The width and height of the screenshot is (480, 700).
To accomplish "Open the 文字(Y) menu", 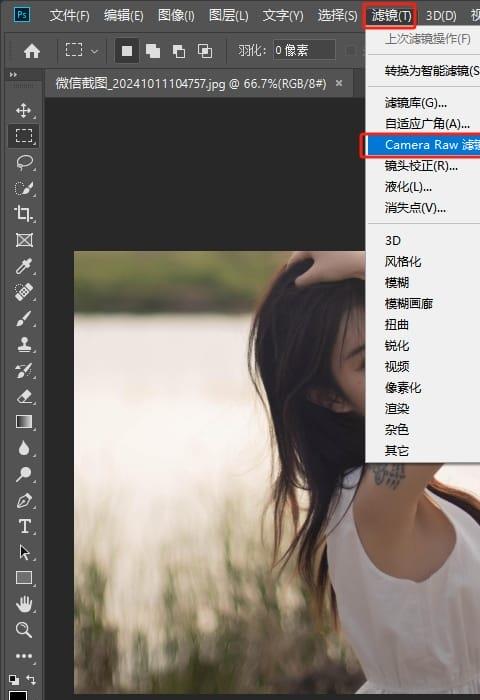I will pos(283,16).
